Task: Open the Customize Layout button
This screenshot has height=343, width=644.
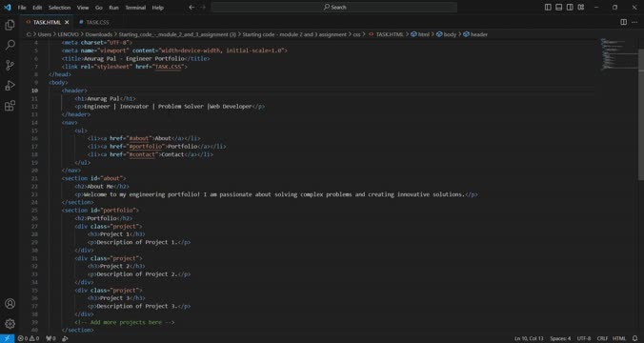Action: 581,7
